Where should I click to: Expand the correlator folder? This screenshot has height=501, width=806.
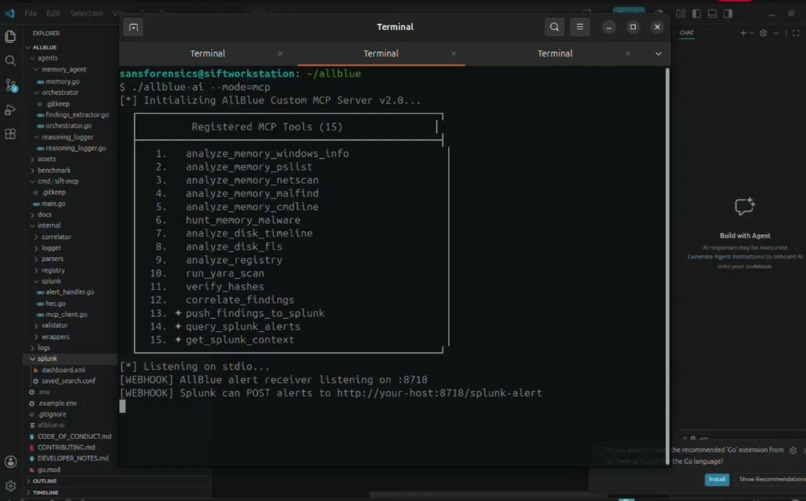tap(56, 237)
